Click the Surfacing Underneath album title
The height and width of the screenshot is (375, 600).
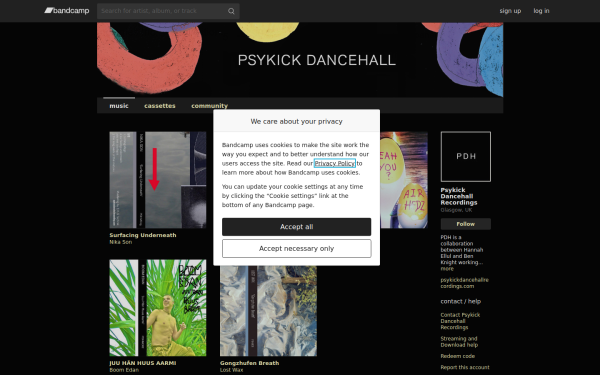[x=143, y=235]
